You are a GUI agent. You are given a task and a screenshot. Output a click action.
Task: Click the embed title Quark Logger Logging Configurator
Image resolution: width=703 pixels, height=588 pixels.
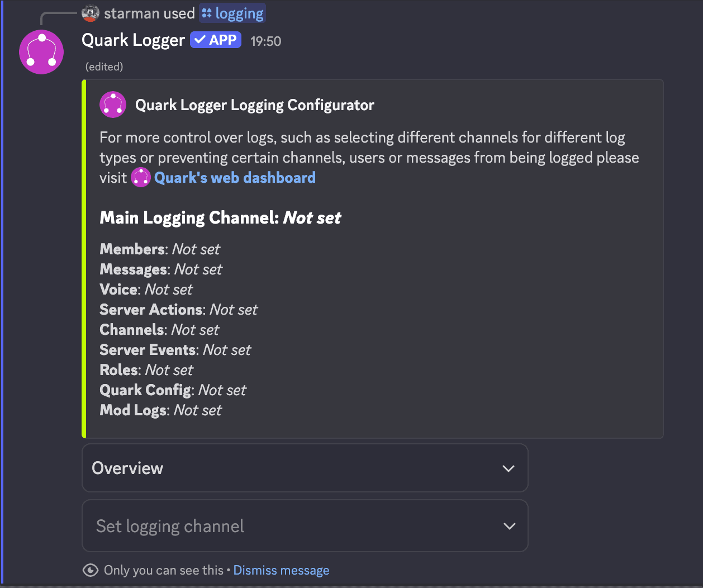(x=254, y=105)
